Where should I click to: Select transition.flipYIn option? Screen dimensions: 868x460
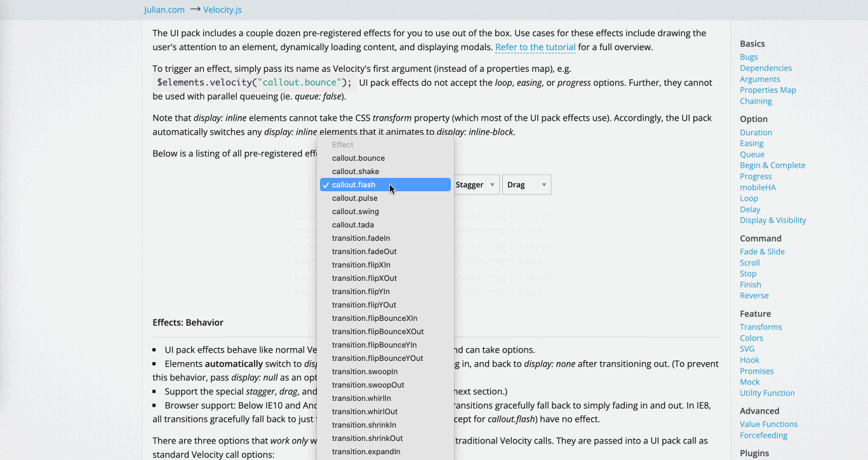[x=385, y=292]
